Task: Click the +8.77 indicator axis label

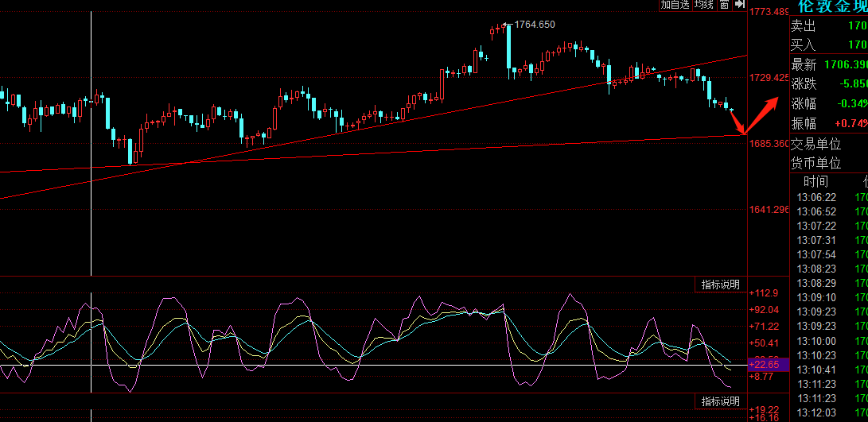Action: tap(761, 376)
